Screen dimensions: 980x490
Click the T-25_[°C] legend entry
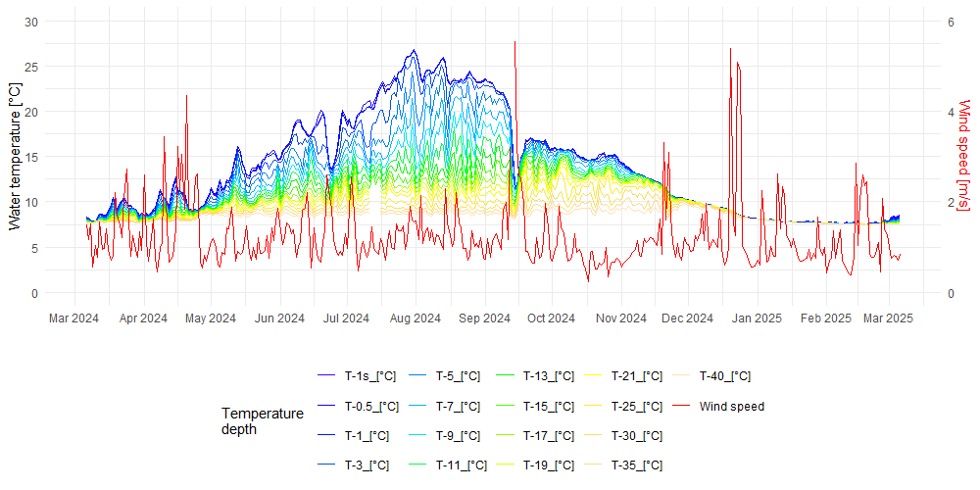tap(637, 407)
